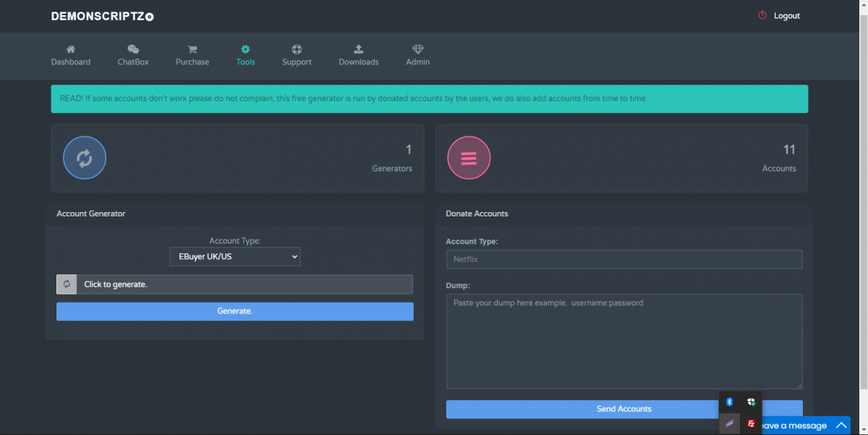Open the Admin diamond icon
The height and width of the screenshot is (435, 868).
pyautogui.click(x=418, y=49)
